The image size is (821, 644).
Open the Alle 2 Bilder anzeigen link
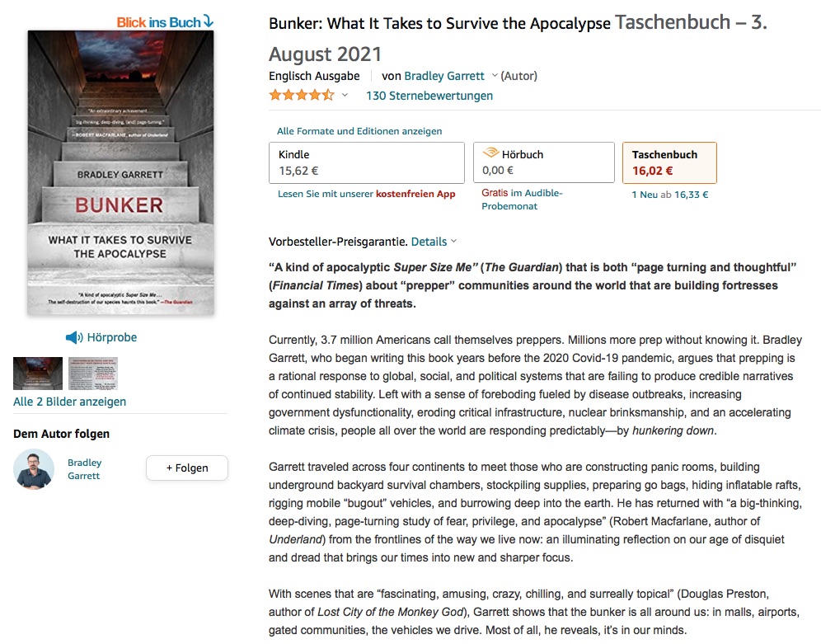click(x=70, y=402)
